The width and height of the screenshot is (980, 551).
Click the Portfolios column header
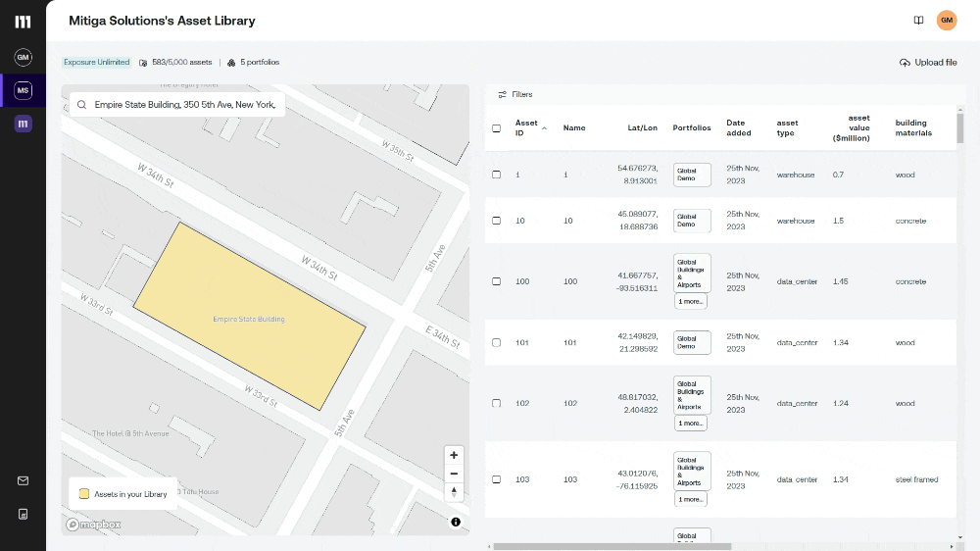691,128
